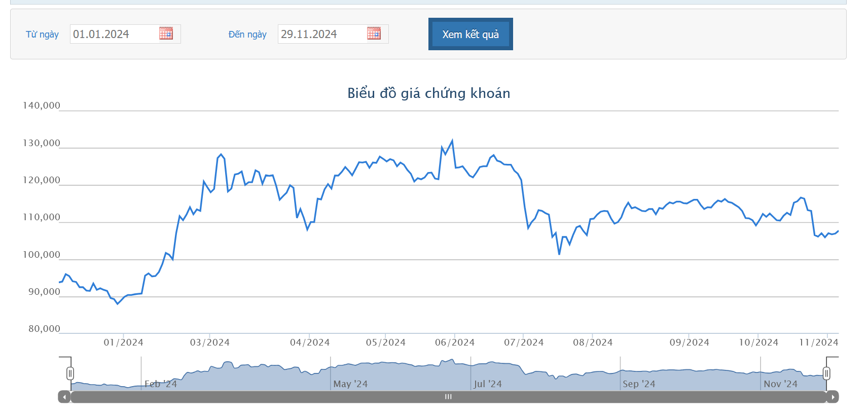Click the Đến ngày date field 29.11.2024

pyautogui.click(x=333, y=34)
